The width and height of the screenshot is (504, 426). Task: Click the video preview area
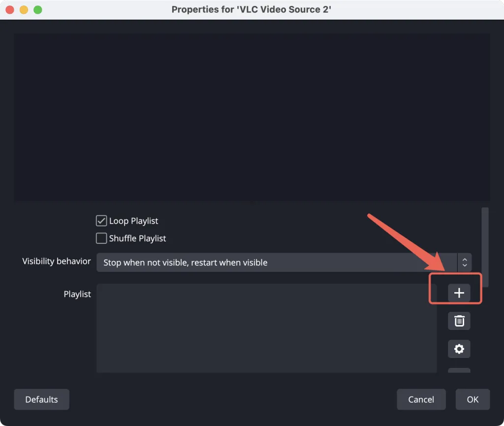coord(252,117)
